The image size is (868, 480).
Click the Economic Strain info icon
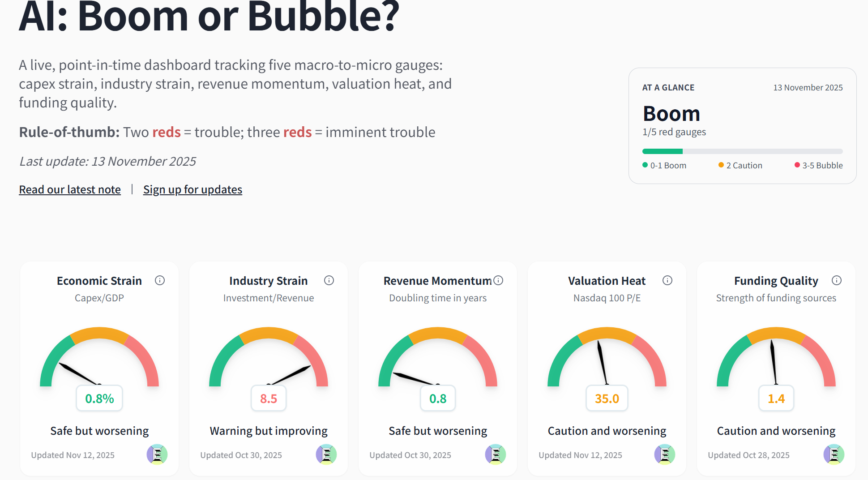[160, 280]
